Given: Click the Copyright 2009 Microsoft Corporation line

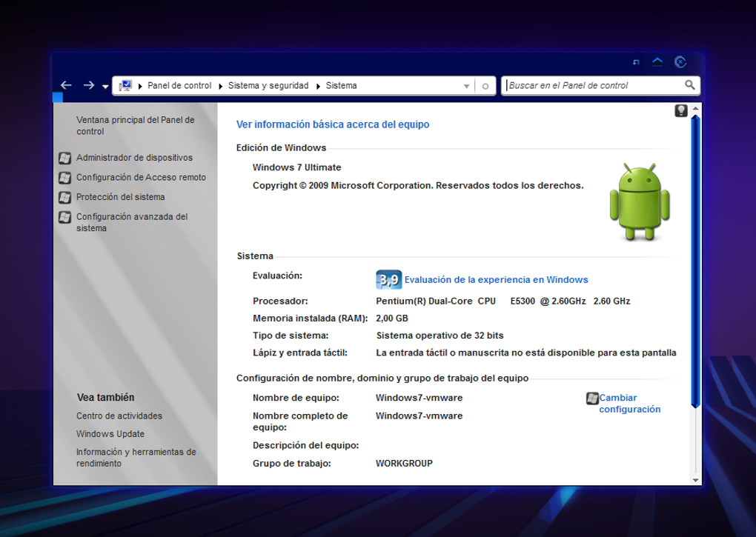Looking at the screenshot, I should point(418,185).
